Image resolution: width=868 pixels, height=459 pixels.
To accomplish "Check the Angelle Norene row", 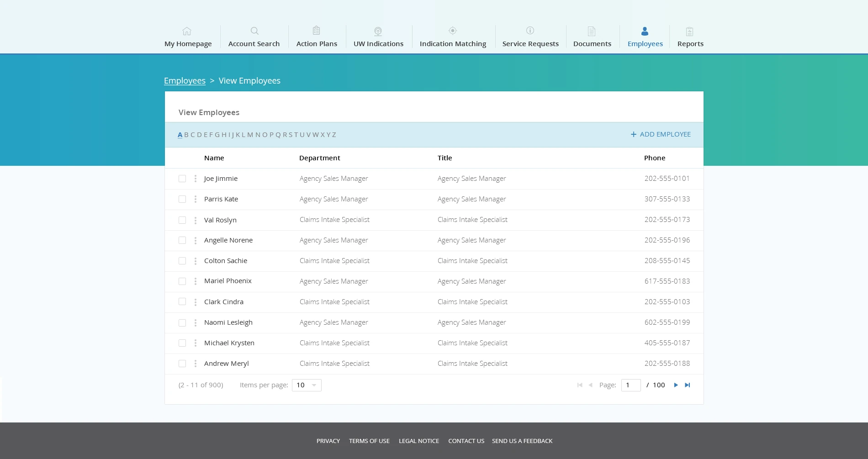I will (182, 240).
